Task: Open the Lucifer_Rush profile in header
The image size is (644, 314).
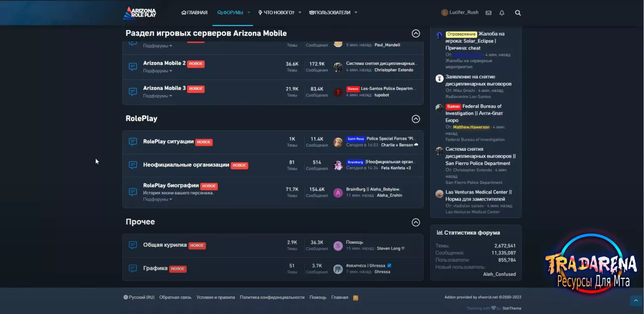Action: tap(460, 13)
